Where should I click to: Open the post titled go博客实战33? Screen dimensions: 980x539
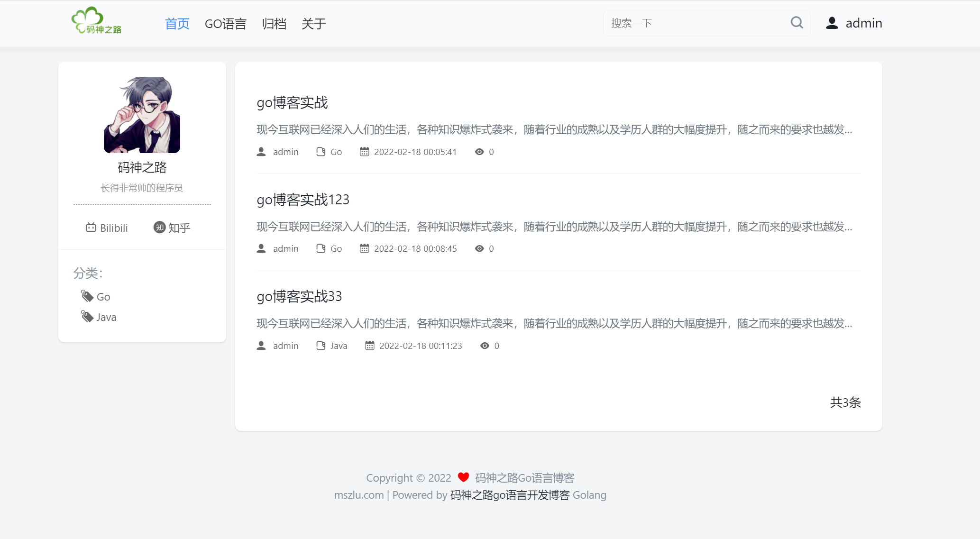299,296
